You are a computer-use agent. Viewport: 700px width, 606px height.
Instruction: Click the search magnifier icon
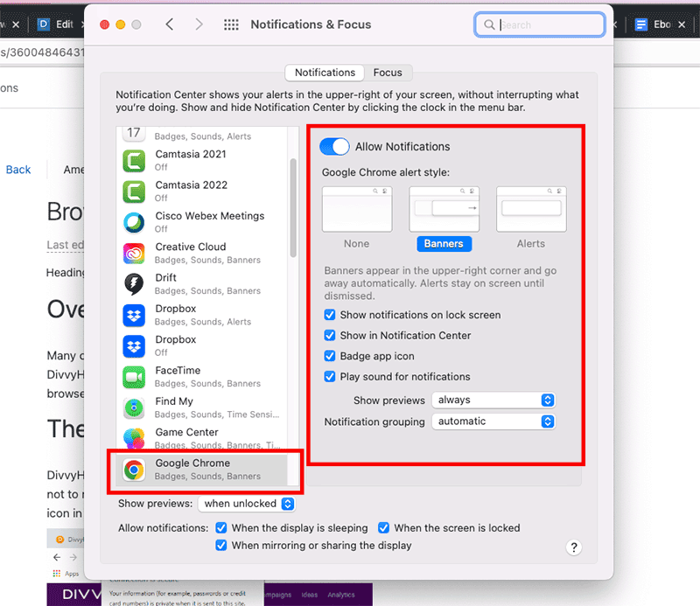(489, 24)
